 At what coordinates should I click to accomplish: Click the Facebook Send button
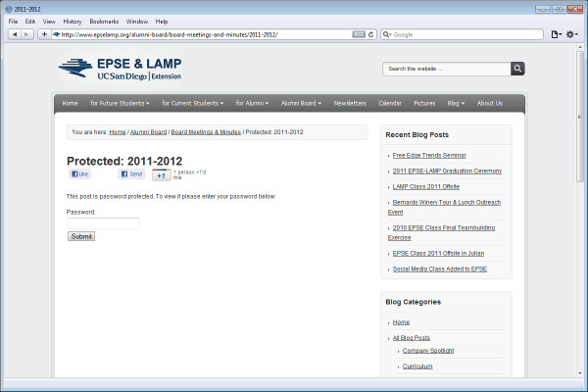tap(131, 174)
